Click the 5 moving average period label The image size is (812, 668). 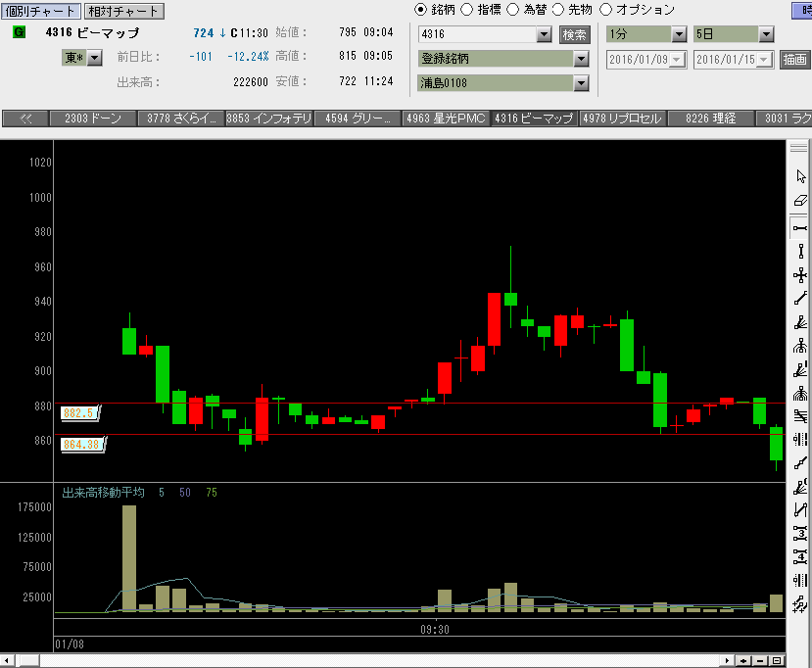pos(162,493)
